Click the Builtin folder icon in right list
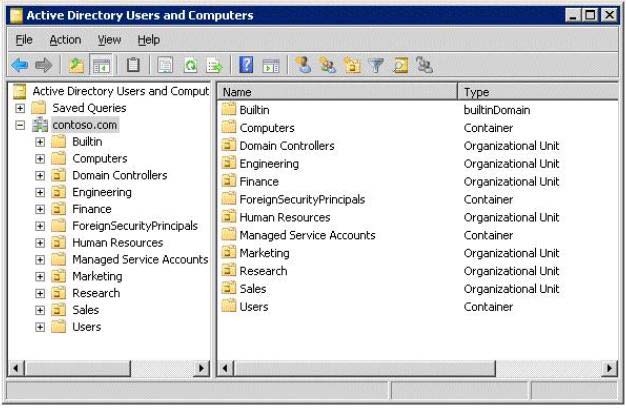 click(229, 109)
